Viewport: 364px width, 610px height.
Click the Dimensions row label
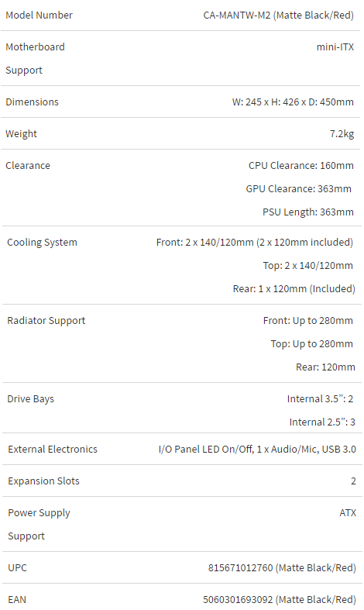point(32,102)
